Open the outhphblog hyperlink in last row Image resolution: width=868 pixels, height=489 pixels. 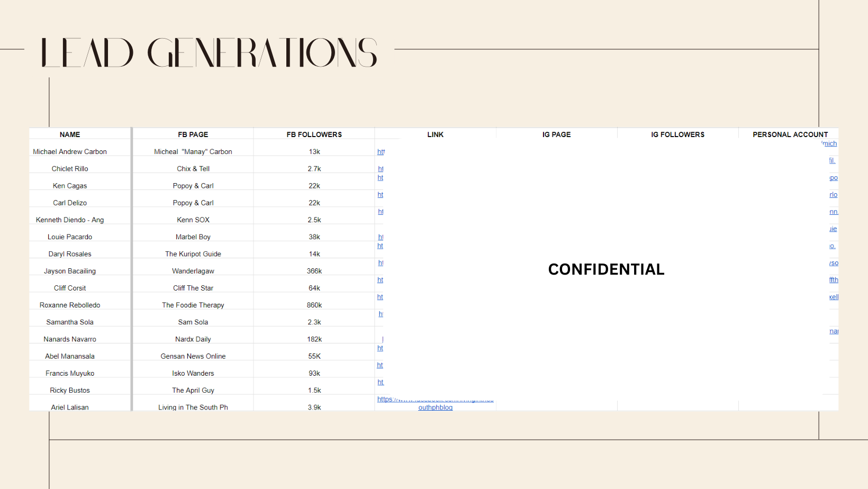coord(435,408)
